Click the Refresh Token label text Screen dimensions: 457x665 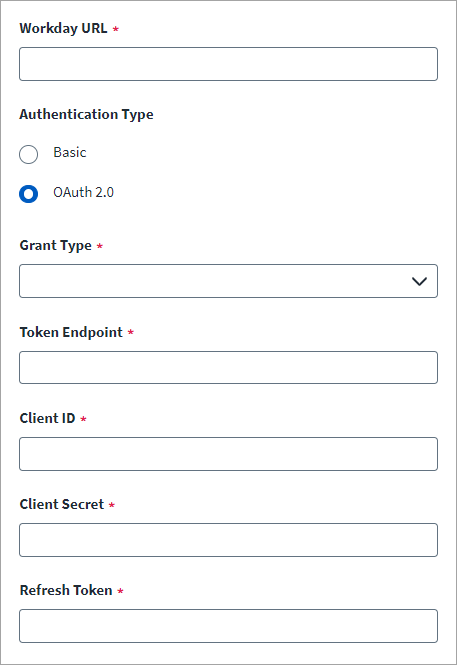point(66,590)
